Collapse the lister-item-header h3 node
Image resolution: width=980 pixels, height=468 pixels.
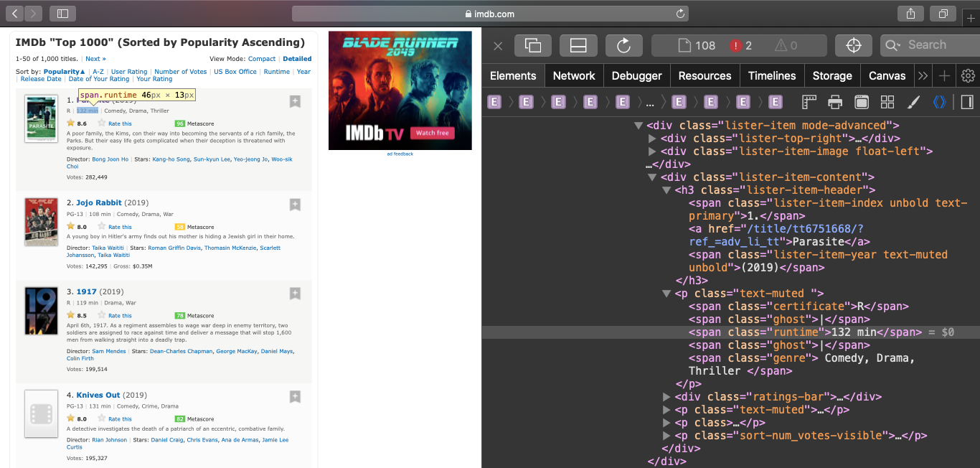point(666,190)
